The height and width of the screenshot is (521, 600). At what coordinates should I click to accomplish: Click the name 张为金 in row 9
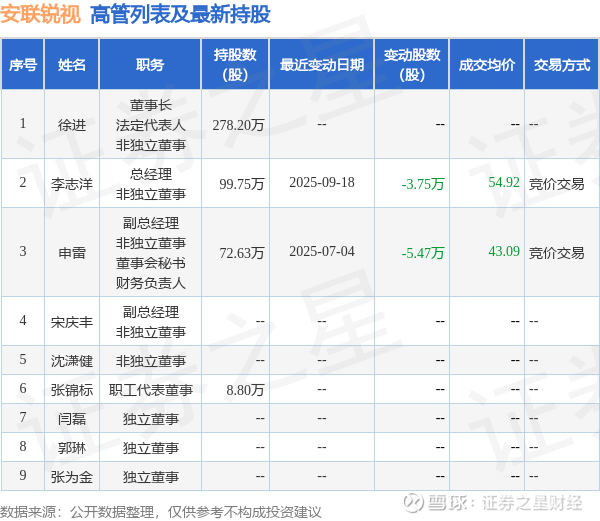72,477
